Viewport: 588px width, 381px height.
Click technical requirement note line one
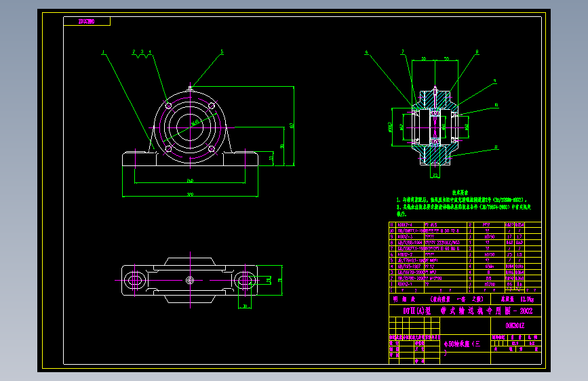click(x=462, y=200)
